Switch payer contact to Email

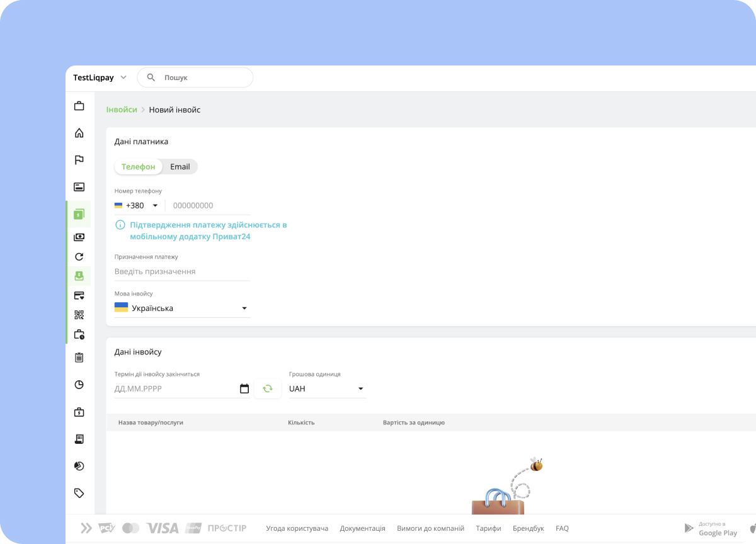180,167
